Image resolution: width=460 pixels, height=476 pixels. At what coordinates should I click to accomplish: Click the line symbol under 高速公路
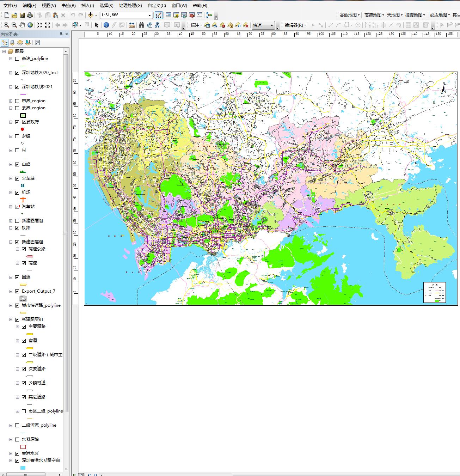point(29,256)
